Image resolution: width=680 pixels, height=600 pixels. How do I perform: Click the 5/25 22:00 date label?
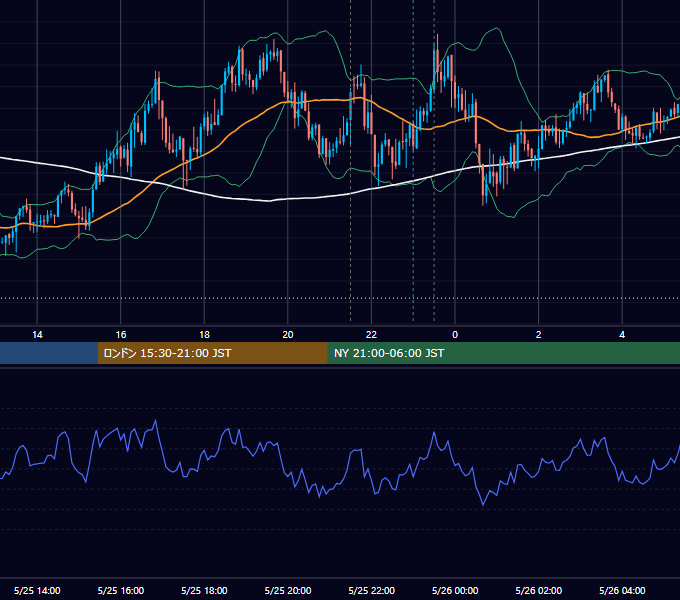coord(372,590)
